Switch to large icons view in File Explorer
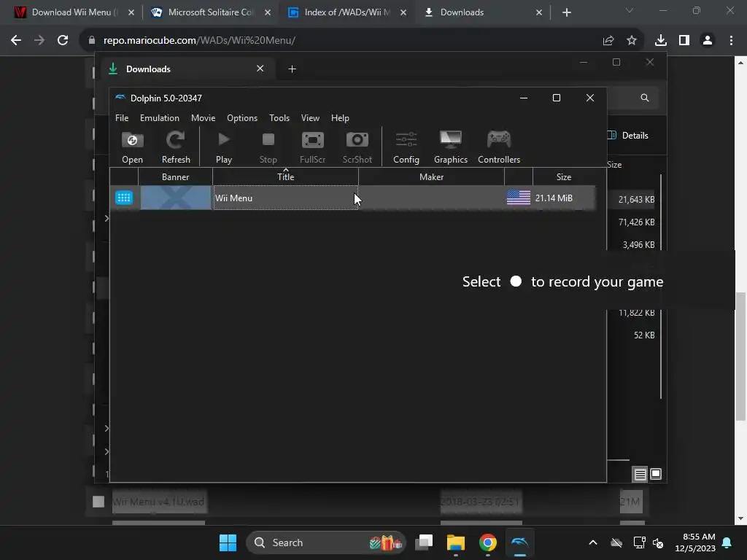The height and width of the screenshot is (560, 747). point(656,474)
